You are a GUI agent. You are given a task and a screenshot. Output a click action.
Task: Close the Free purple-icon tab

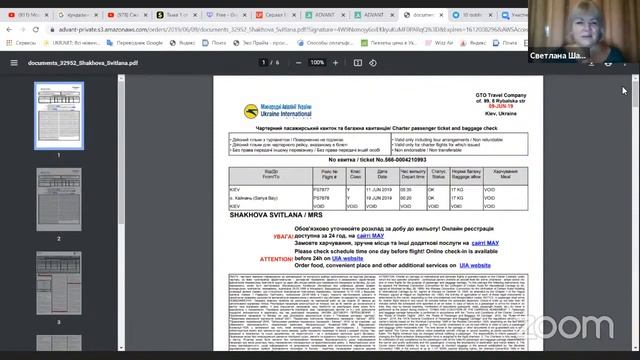(244, 15)
